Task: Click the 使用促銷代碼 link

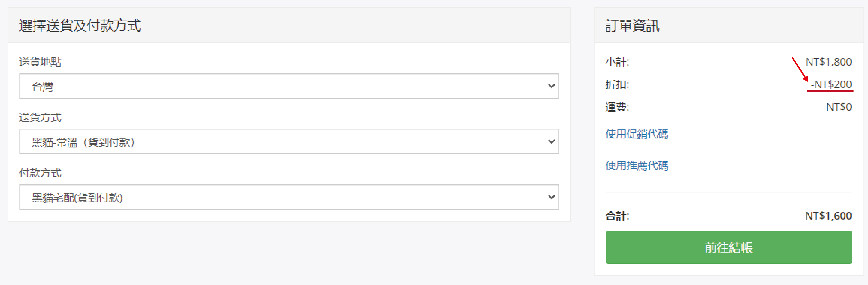Action: pyautogui.click(x=637, y=134)
